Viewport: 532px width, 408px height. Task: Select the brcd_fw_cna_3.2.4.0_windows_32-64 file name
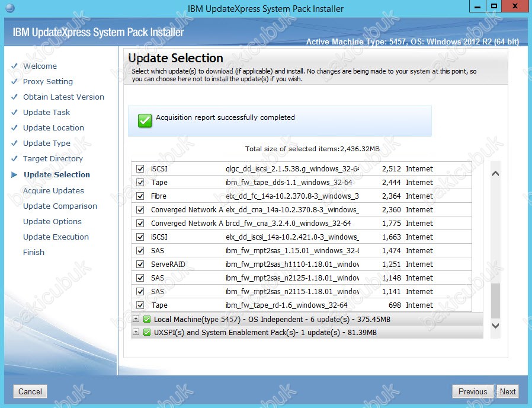(x=289, y=223)
